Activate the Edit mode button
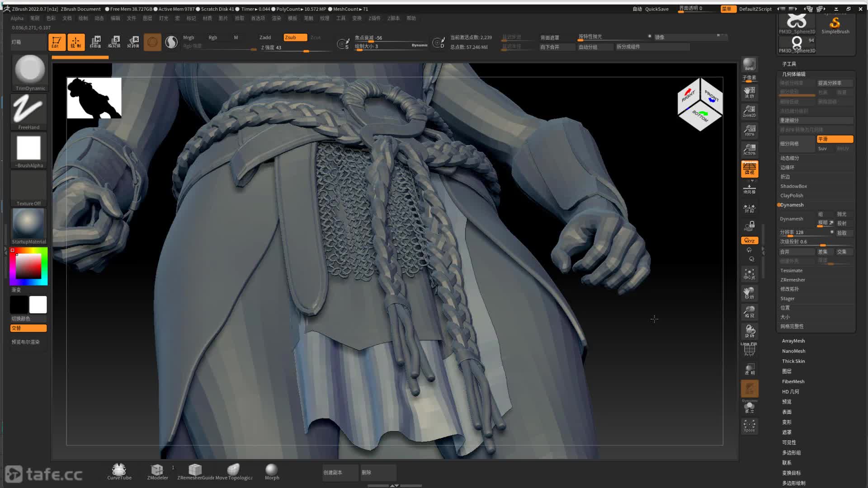868x488 pixels. click(57, 42)
